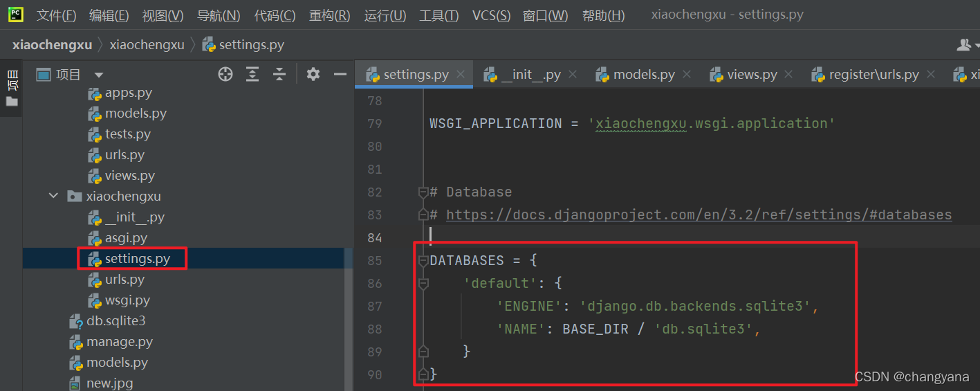This screenshot has width=980, height=391.
Task: Open project panel settings gear
Action: (313, 74)
